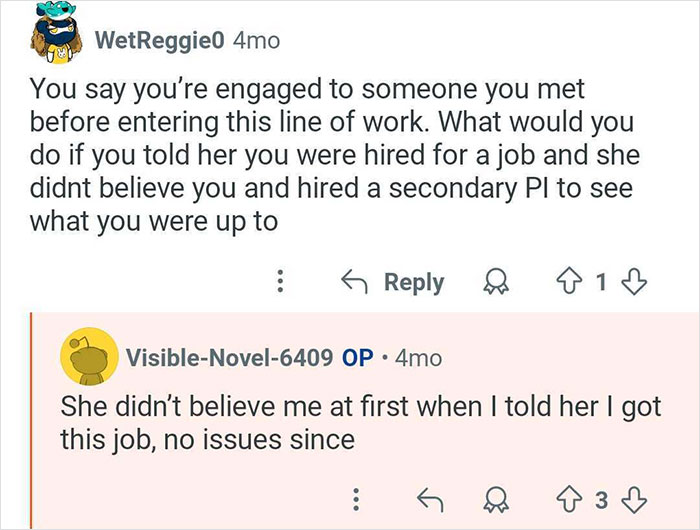Give an award to the OP's reply

(x=492, y=496)
